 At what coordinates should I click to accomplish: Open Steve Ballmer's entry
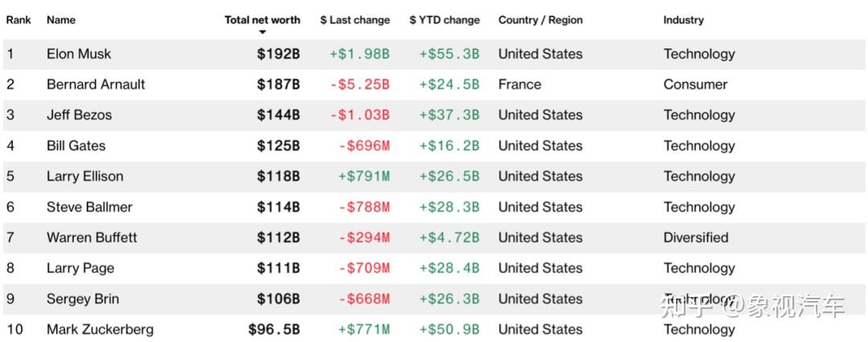click(90, 207)
